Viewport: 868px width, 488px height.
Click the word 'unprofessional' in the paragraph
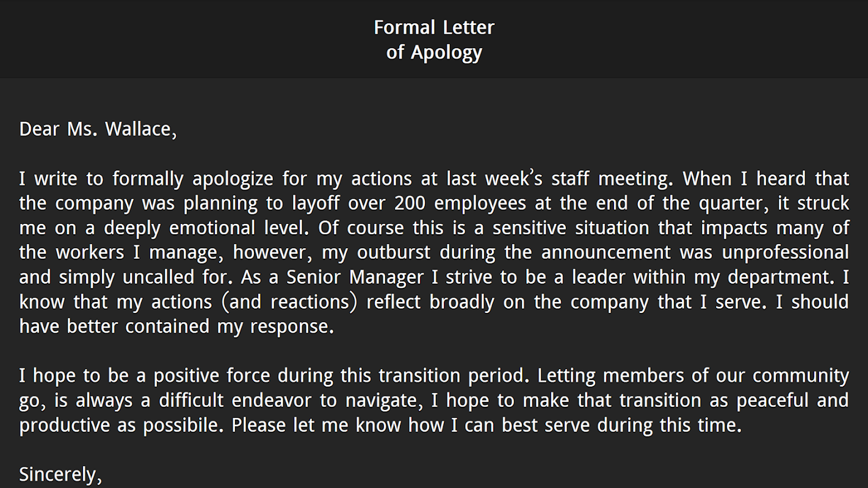coord(786,253)
